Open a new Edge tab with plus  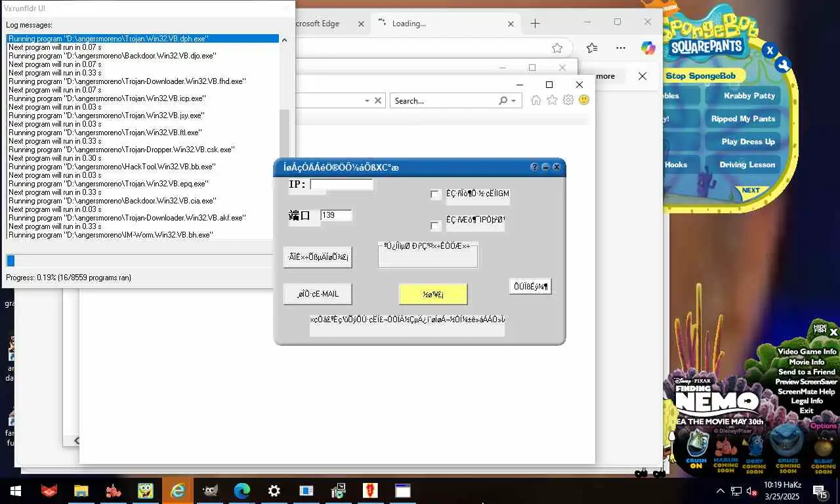(535, 24)
